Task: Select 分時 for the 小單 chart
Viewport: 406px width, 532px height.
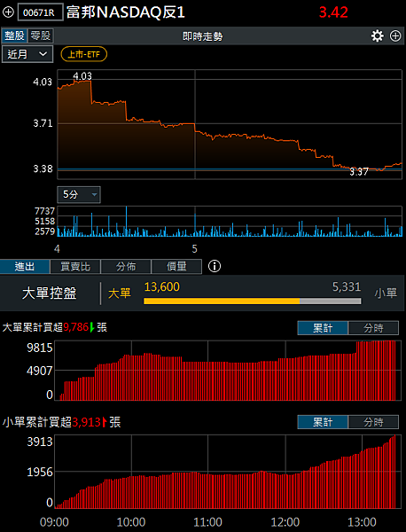Action: tap(373, 422)
